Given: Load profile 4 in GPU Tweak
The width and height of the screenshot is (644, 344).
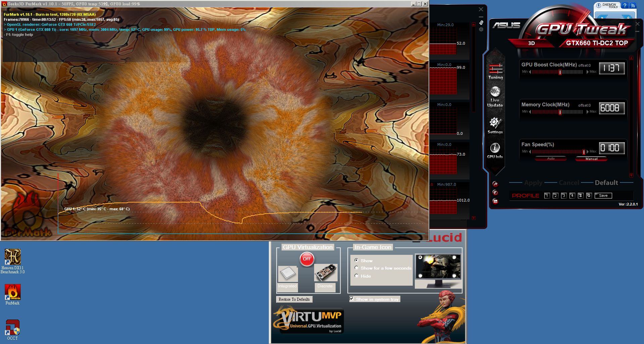Looking at the screenshot, I should (572, 195).
